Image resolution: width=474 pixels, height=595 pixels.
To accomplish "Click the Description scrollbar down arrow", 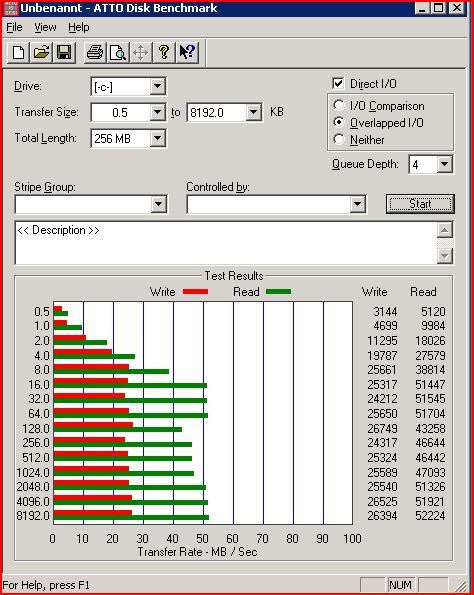I will 445,256.
